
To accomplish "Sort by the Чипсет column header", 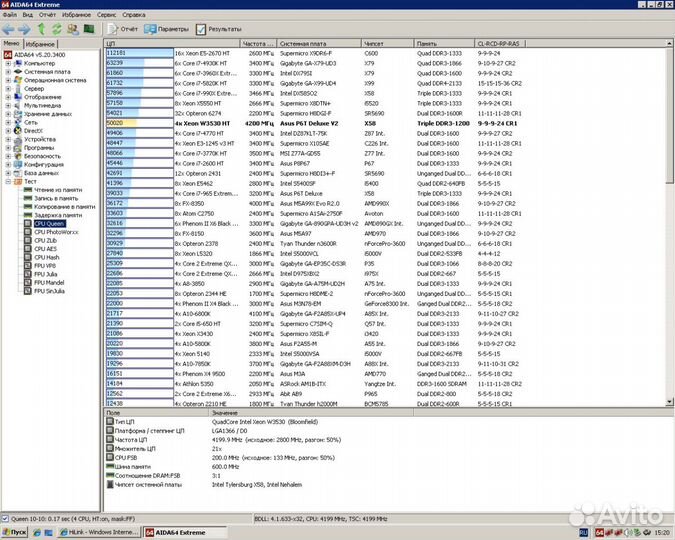I will click(x=387, y=43).
